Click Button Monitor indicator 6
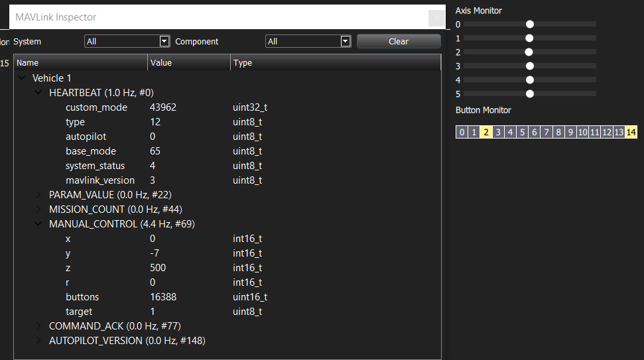Image resolution: width=644 pixels, height=360 pixels. pyautogui.click(x=535, y=132)
